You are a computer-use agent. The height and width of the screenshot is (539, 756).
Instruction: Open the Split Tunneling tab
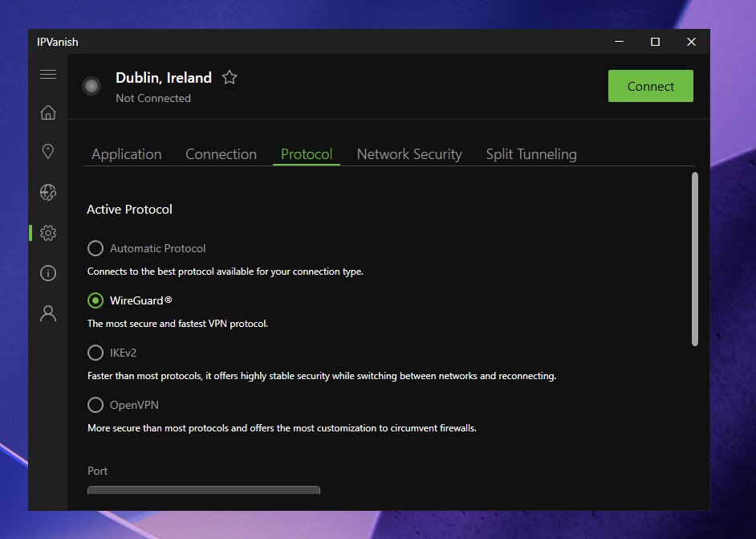click(531, 154)
